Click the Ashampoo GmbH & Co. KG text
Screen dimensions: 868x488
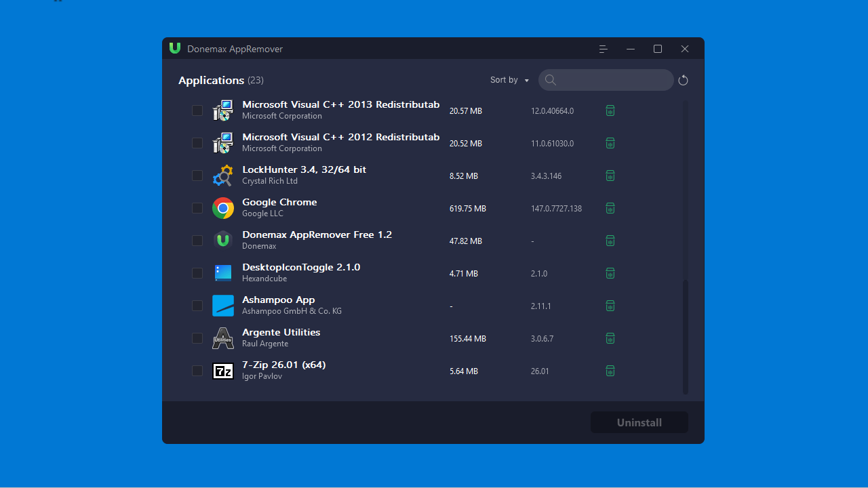[292, 311]
